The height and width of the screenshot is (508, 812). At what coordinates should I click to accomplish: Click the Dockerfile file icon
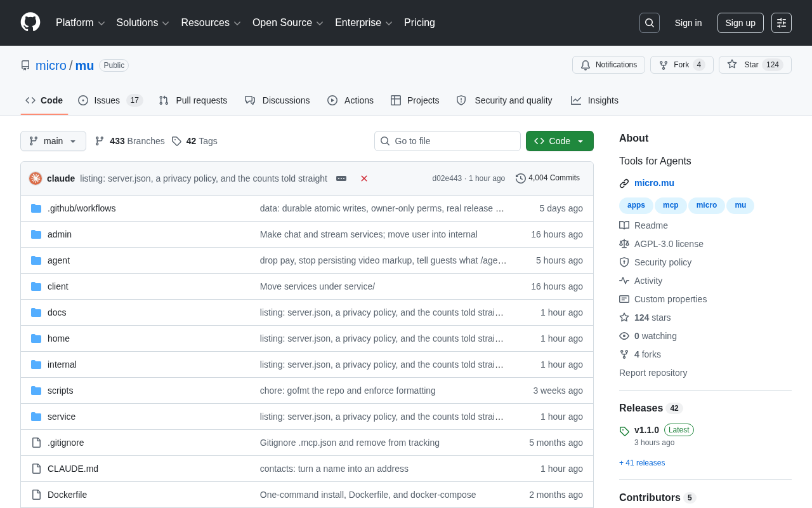tap(36, 495)
